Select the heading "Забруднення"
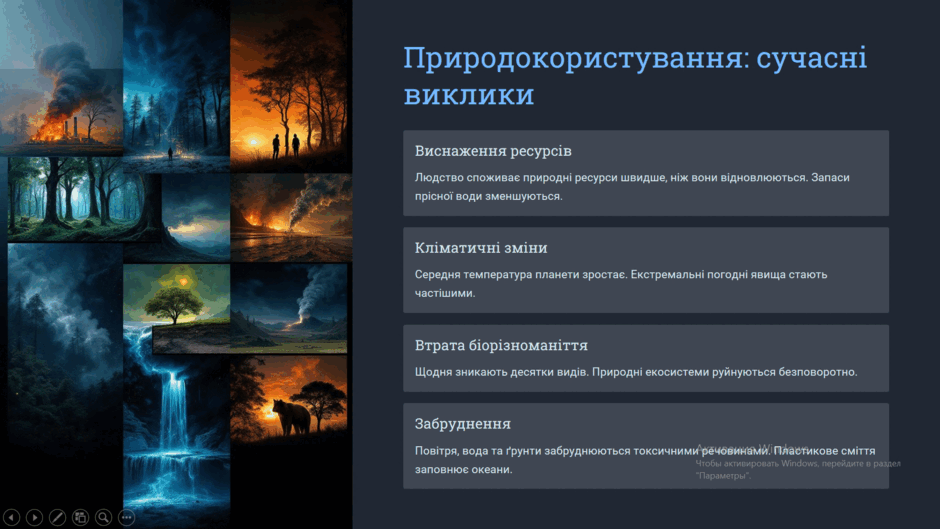Image resolution: width=940 pixels, height=529 pixels. 463,424
